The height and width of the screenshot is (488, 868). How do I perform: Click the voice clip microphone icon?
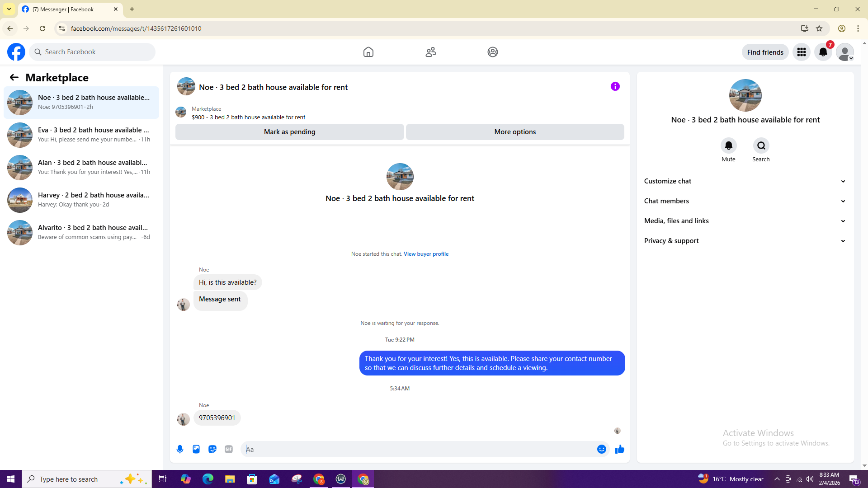point(180,449)
